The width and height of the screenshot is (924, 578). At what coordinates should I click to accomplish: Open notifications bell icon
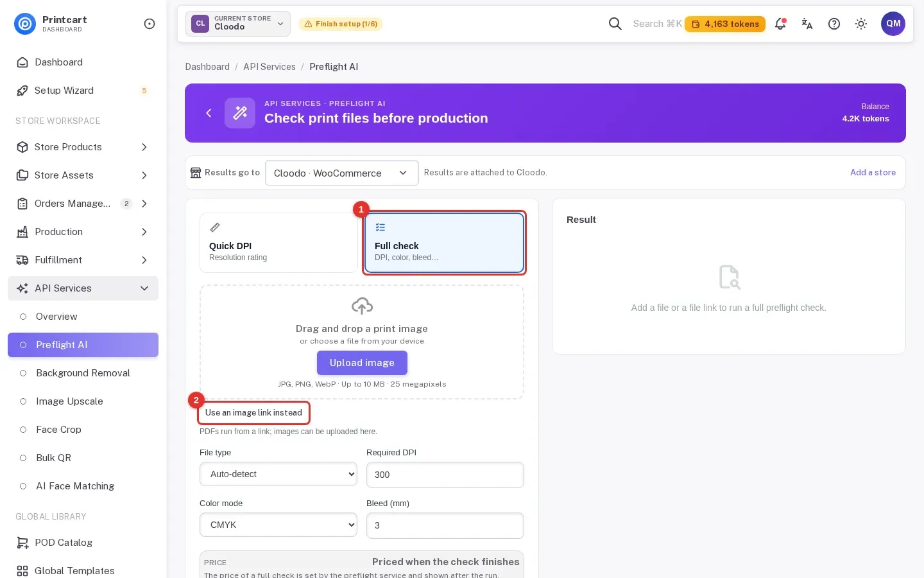[780, 24]
